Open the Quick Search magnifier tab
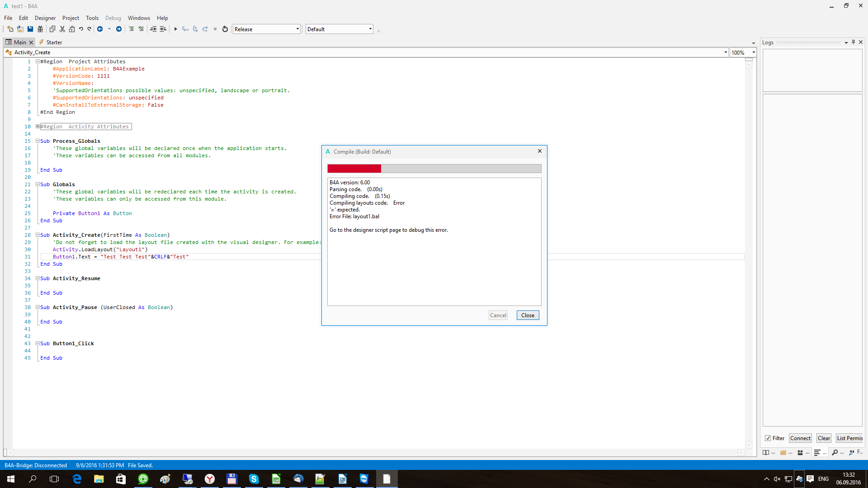This screenshot has width=868, height=488. [x=835, y=452]
